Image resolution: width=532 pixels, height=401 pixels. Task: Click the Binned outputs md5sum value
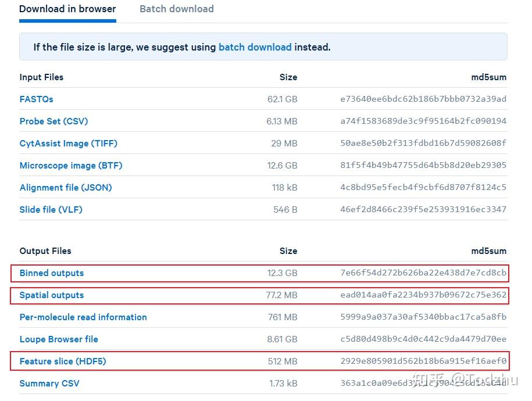pyautogui.click(x=423, y=273)
